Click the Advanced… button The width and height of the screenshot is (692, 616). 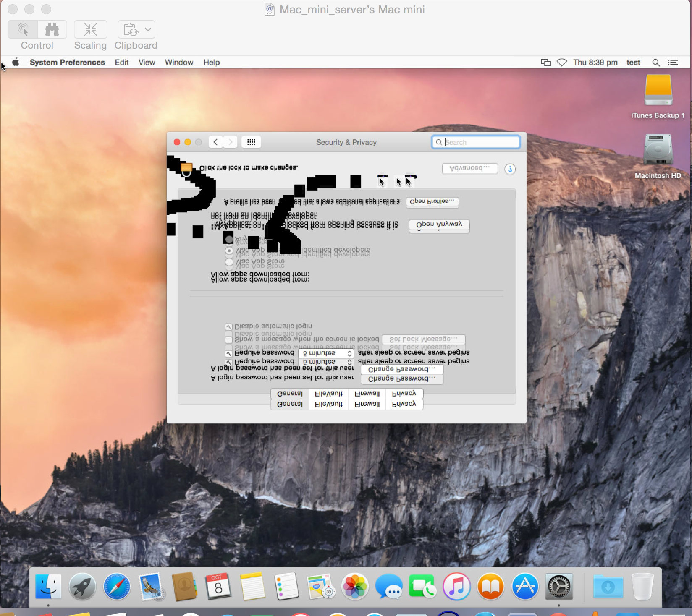[x=470, y=168]
